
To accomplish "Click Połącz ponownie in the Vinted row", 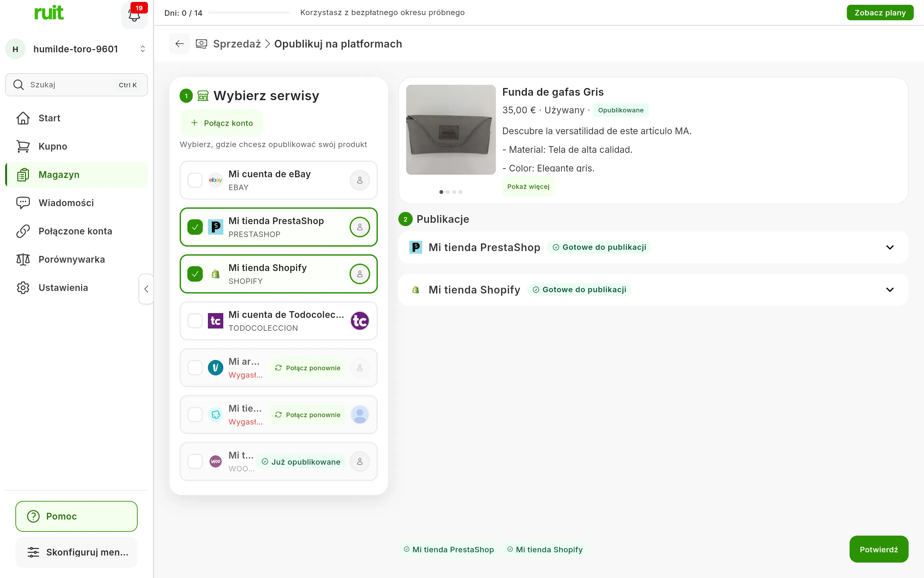I will (307, 368).
